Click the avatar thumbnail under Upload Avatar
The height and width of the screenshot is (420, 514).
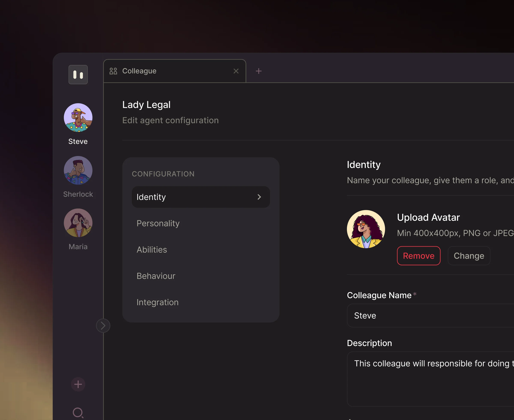pos(366,229)
